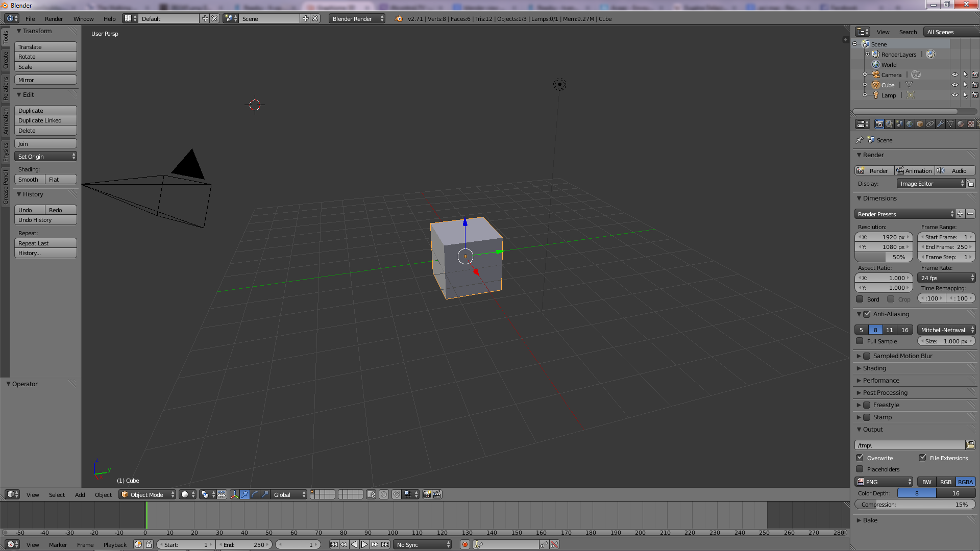The width and height of the screenshot is (980, 551).
Task: Uncheck the Anti-Aliasing checkbox
Action: point(866,314)
